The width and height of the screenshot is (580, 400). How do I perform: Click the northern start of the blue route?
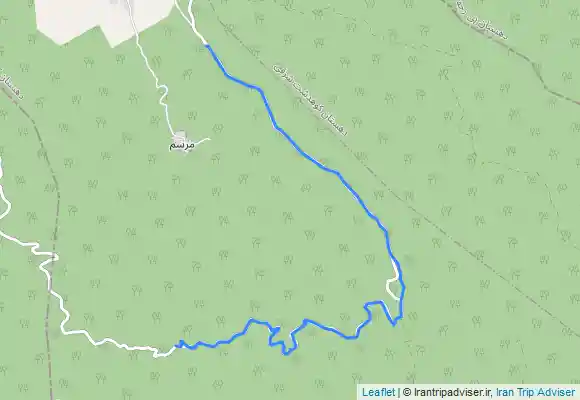click(x=207, y=46)
